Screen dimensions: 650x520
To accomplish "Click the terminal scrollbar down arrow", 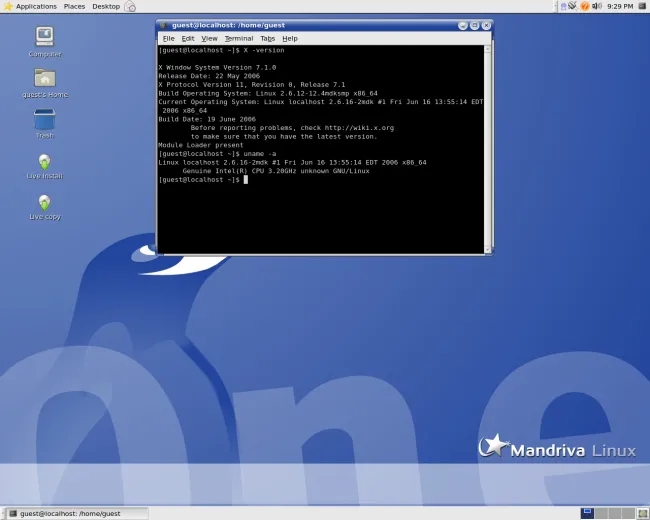I will click(488, 250).
